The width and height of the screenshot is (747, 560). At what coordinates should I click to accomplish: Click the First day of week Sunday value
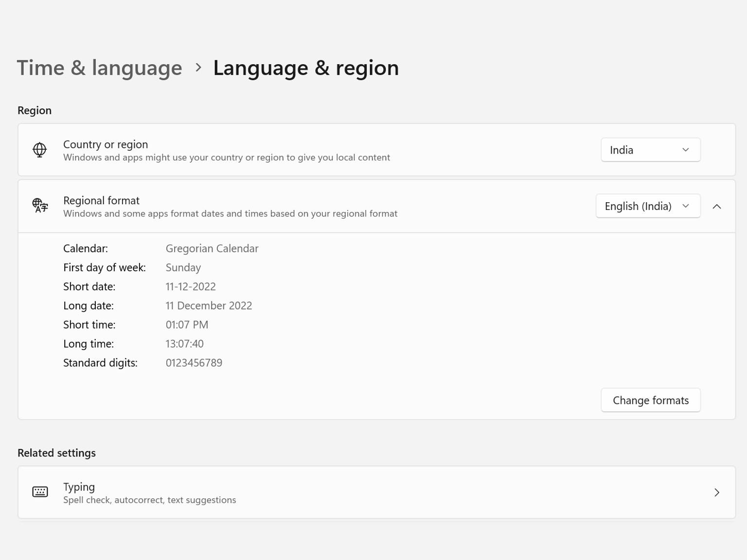tap(183, 267)
